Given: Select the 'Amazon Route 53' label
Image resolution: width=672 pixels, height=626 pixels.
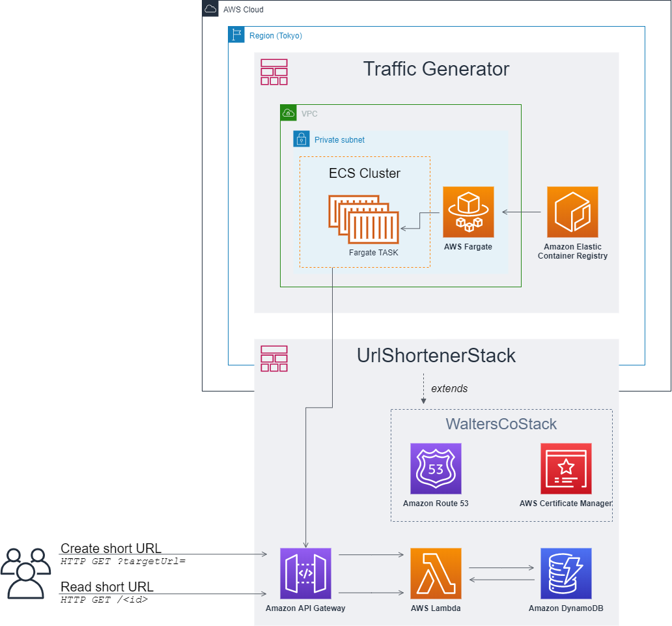Looking at the screenshot, I should click(436, 504).
